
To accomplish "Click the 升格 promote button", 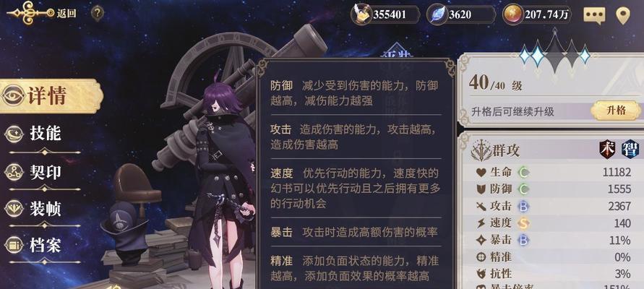I will point(616,110).
